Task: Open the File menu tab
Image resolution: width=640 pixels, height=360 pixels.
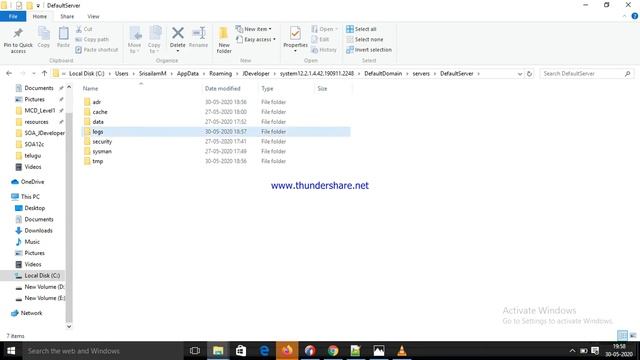Action: point(13,16)
